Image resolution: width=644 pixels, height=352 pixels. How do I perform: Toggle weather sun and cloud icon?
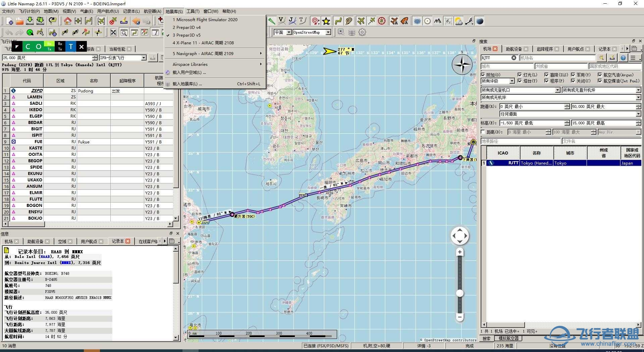click(459, 21)
